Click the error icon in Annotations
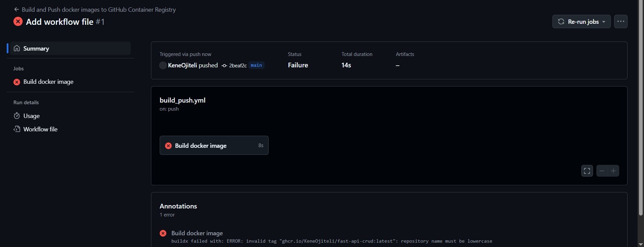 [163, 233]
